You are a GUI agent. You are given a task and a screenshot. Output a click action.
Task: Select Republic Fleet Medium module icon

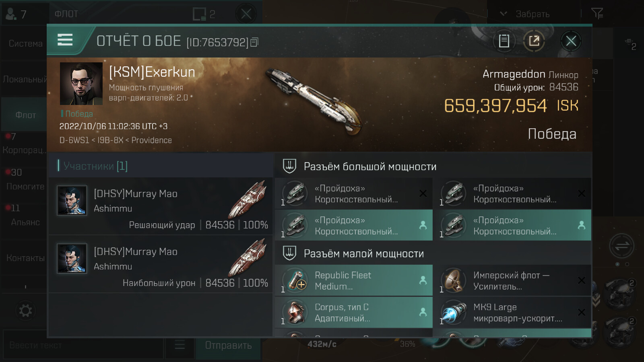point(296,280)
